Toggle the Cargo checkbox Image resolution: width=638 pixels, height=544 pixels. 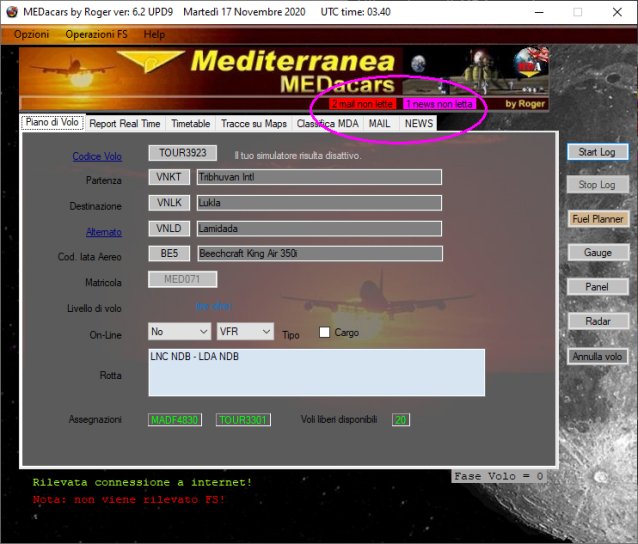[324, 332]
